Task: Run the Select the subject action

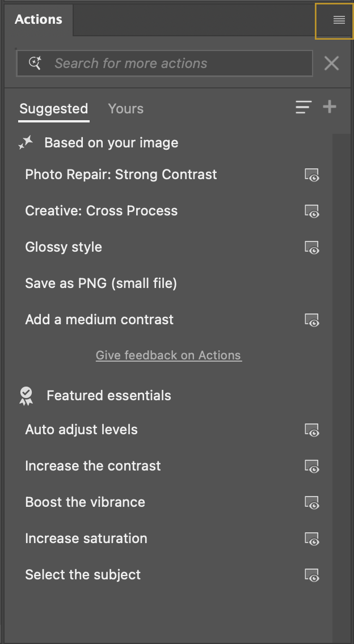Action: point(83,574)
